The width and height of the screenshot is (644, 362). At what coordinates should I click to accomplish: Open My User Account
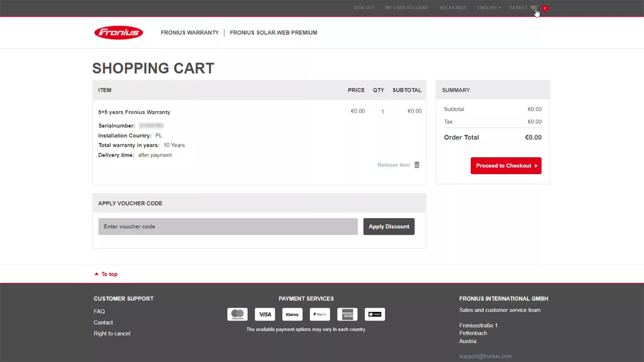click(407, 8)
